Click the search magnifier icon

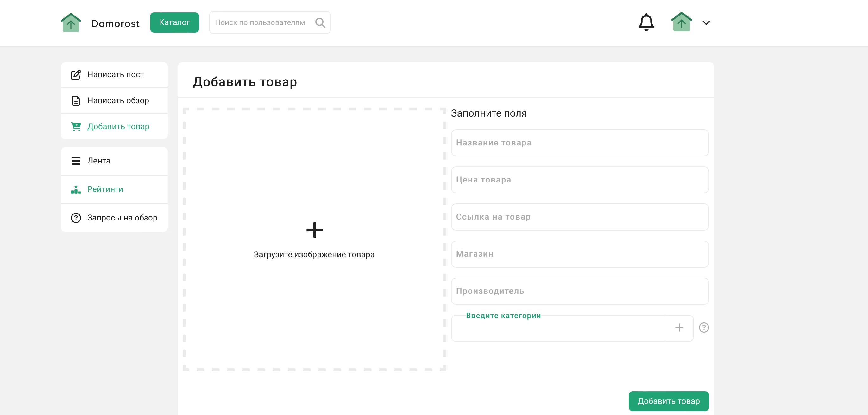click(320, 22)
